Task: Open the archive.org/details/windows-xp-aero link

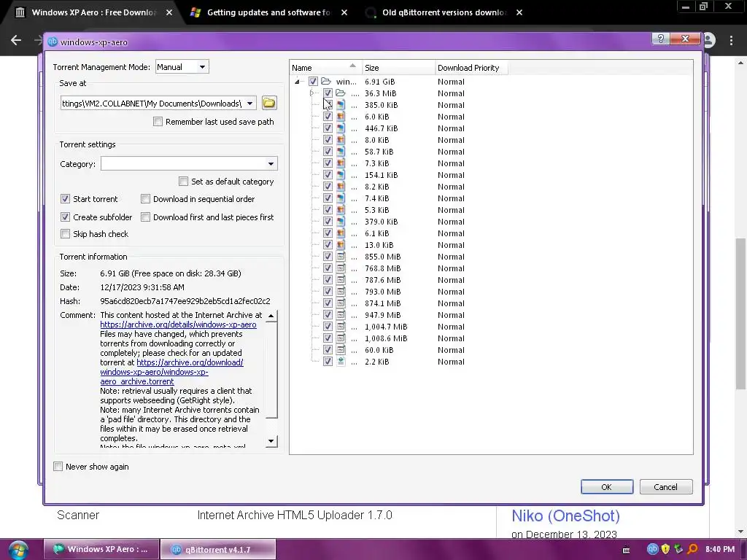Action: pos(178,324)
